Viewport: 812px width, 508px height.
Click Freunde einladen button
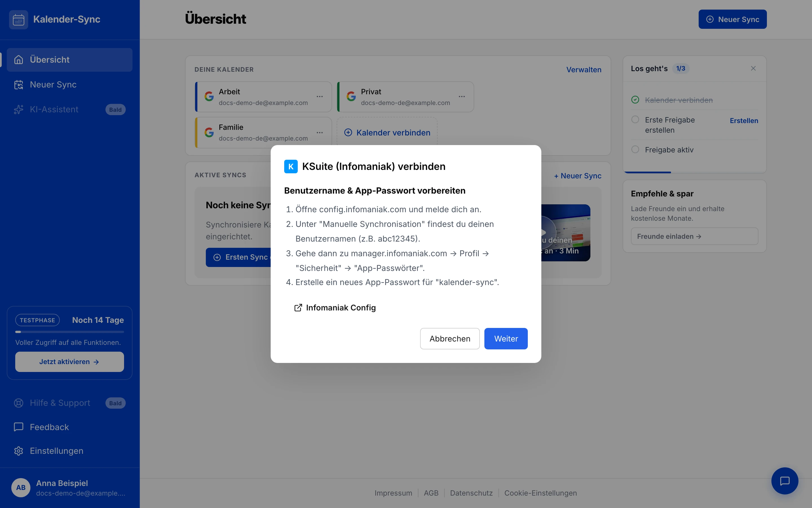694,237
